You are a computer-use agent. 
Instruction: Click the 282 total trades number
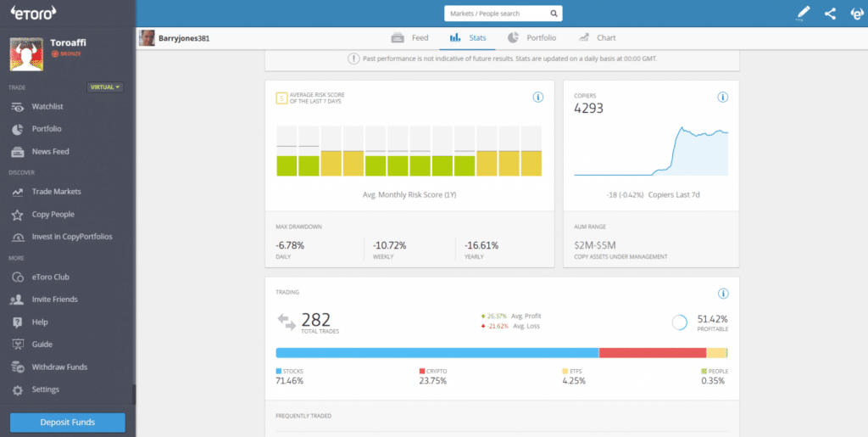coord(315,320)
